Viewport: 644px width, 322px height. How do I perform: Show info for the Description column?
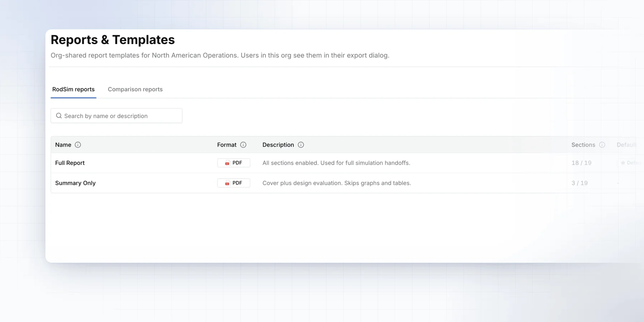click(x=301, y=145)
